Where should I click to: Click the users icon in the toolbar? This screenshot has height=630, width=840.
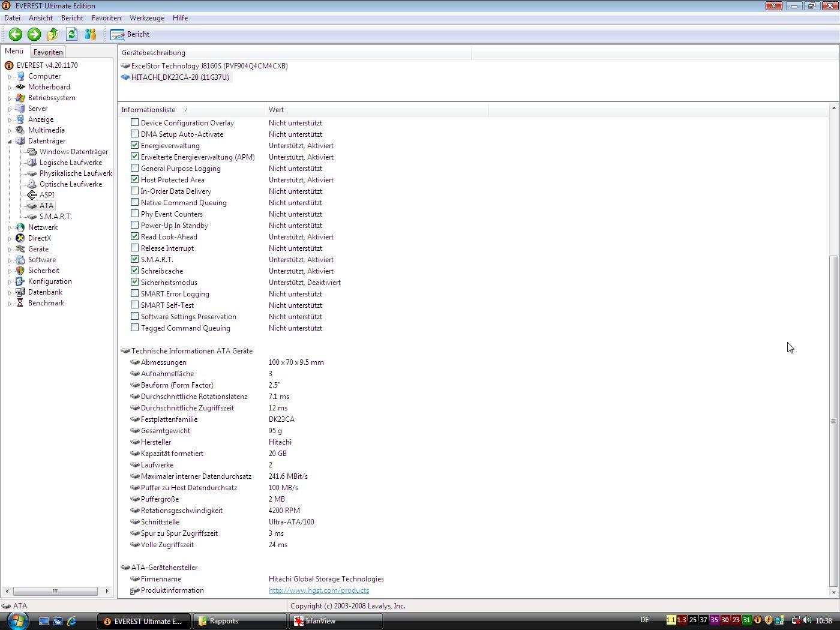point(91,34)
